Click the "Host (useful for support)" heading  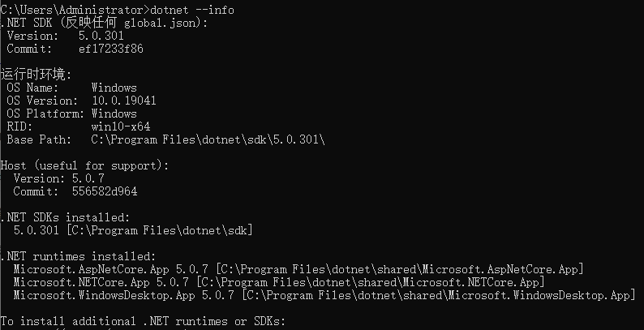pyautogui.click(x=84, y=165)
